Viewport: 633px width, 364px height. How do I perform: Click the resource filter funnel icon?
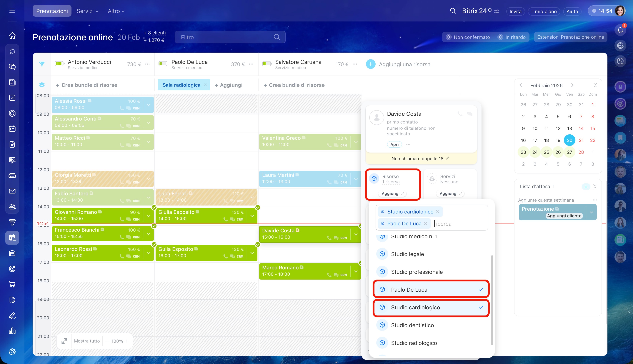(42, 64)
